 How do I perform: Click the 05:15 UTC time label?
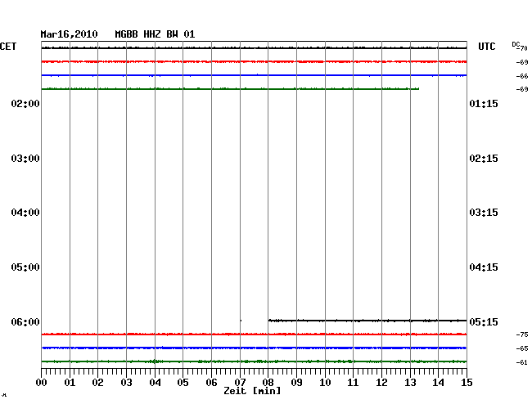pos(484,321)
